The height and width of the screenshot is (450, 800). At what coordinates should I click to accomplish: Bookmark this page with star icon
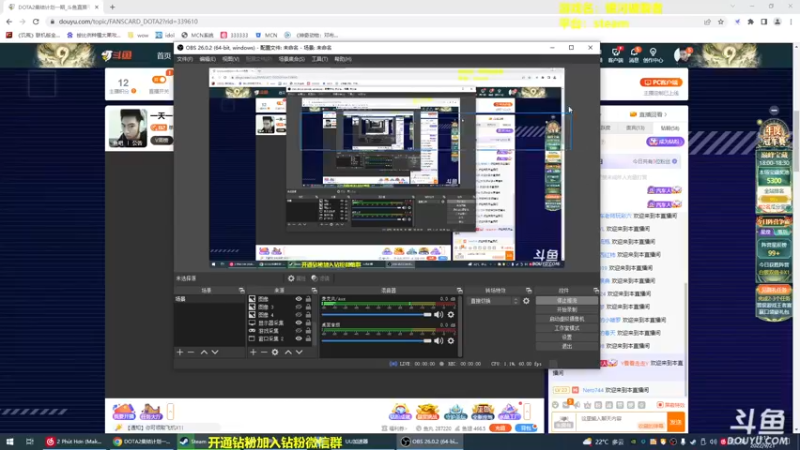click(720, 21)
